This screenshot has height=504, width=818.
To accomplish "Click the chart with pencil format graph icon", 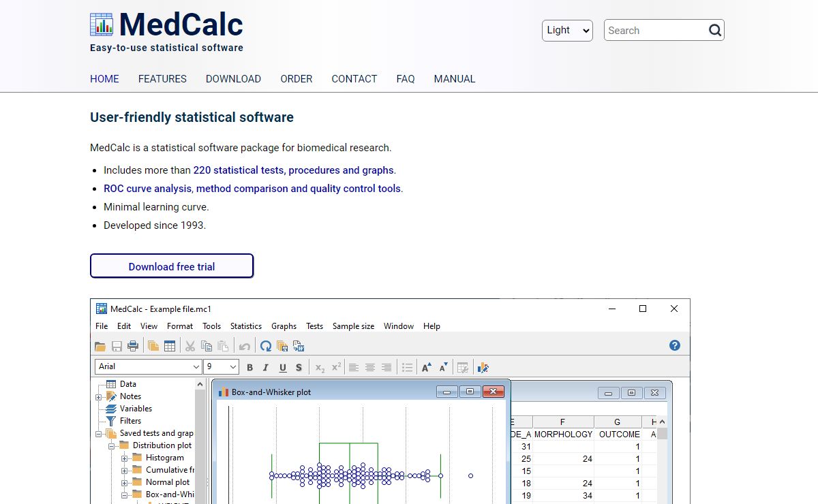I will (x=483, y=368).
